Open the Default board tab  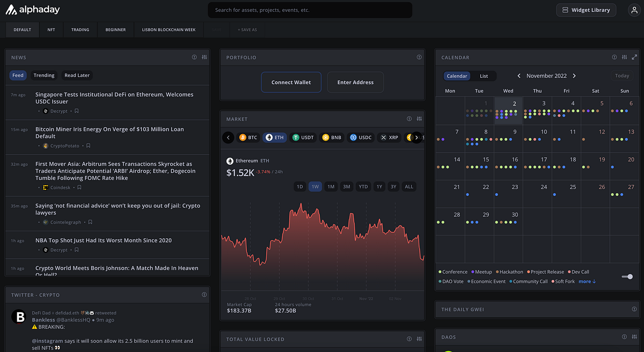tap(23, 30)
